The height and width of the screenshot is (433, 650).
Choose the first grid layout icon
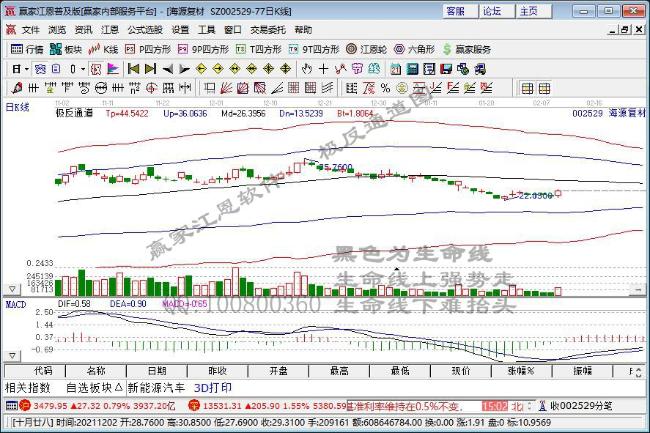tap(527, 88)
